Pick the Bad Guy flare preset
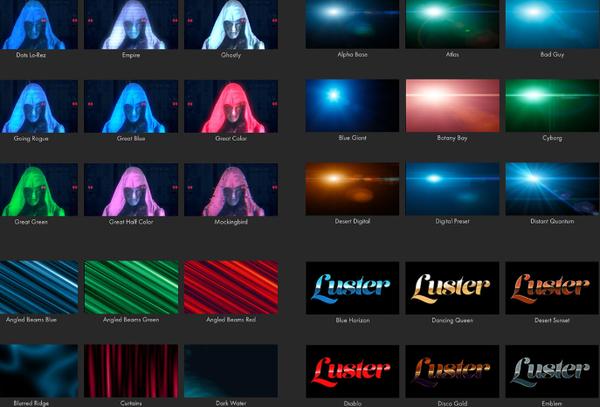This screenshot has height=407, width=600. coord(553,24)
